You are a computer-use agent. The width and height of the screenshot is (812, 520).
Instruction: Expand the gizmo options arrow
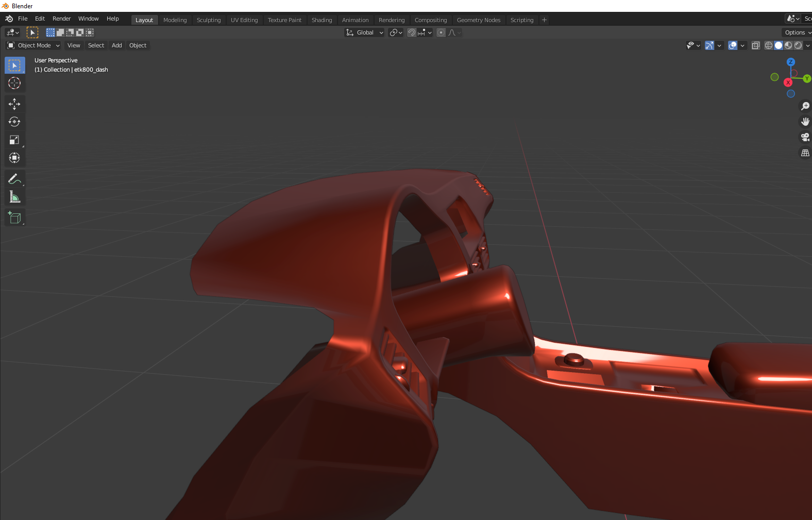[719, 45]
